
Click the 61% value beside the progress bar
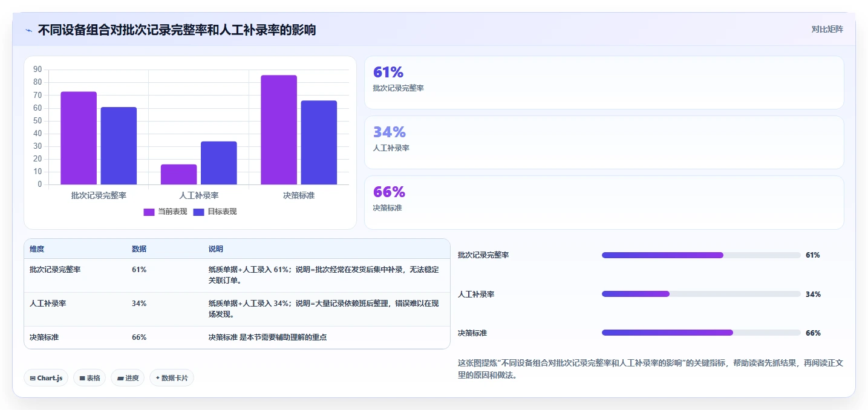coord(813,255)
